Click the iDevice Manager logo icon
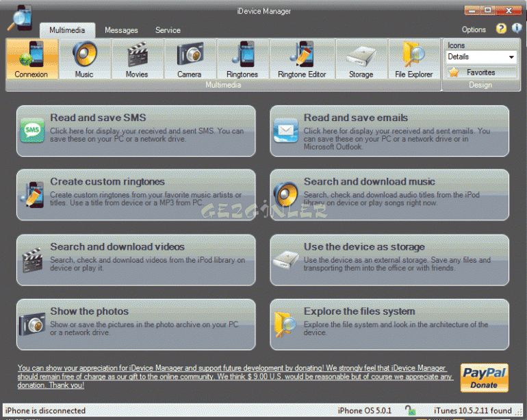 point(20,18)
